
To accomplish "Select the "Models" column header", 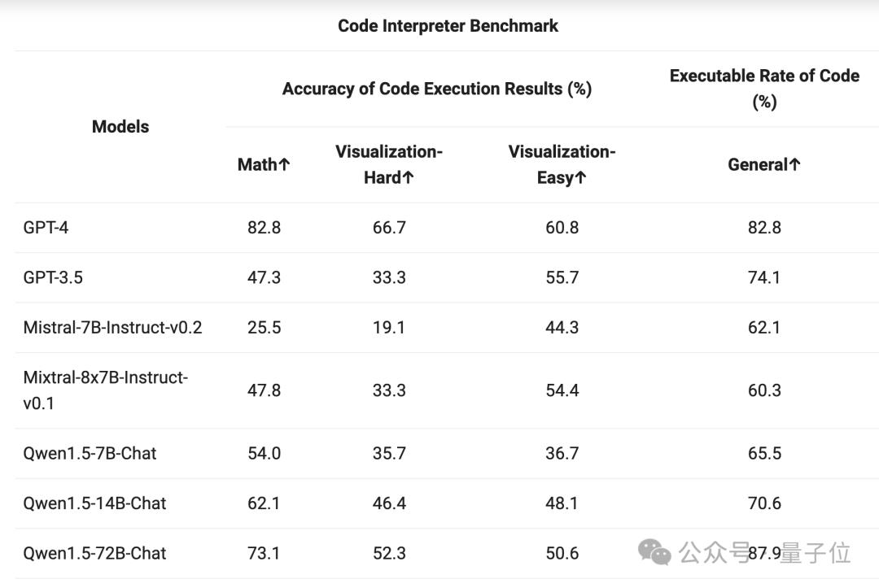I will [x=120, y=127].
